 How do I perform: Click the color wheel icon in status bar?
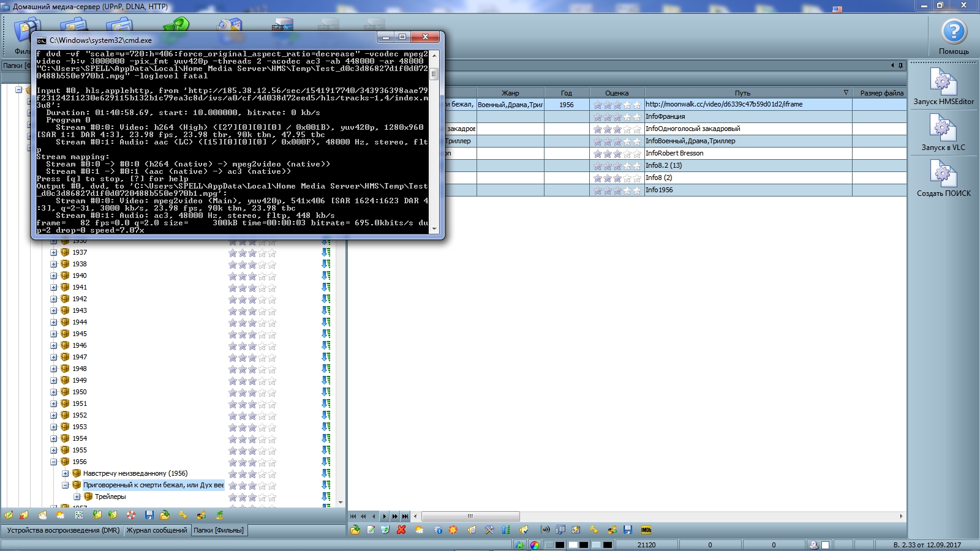click(x=535, y=545)
